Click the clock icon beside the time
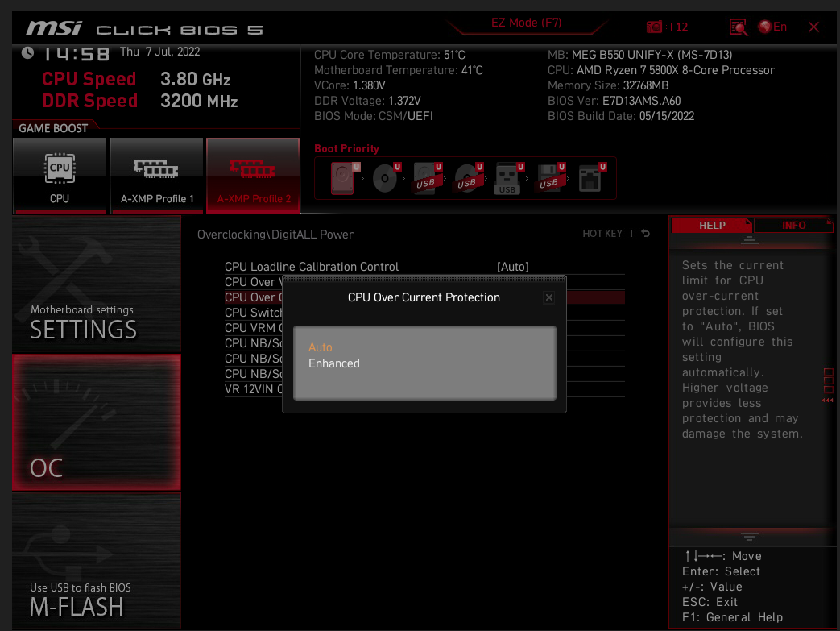 pyautogui.click(x=27, y=52)
